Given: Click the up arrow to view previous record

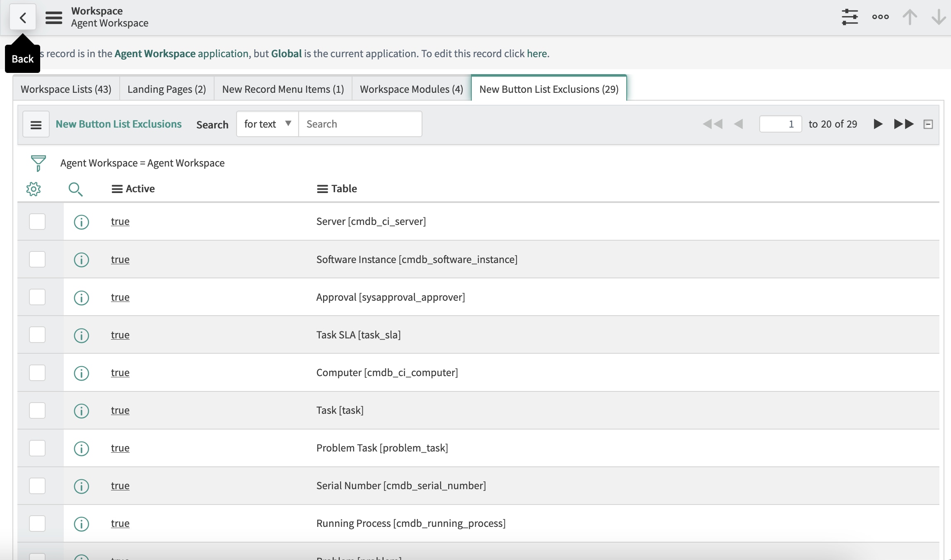Looking at the screenshot, I should click(910, 17).
